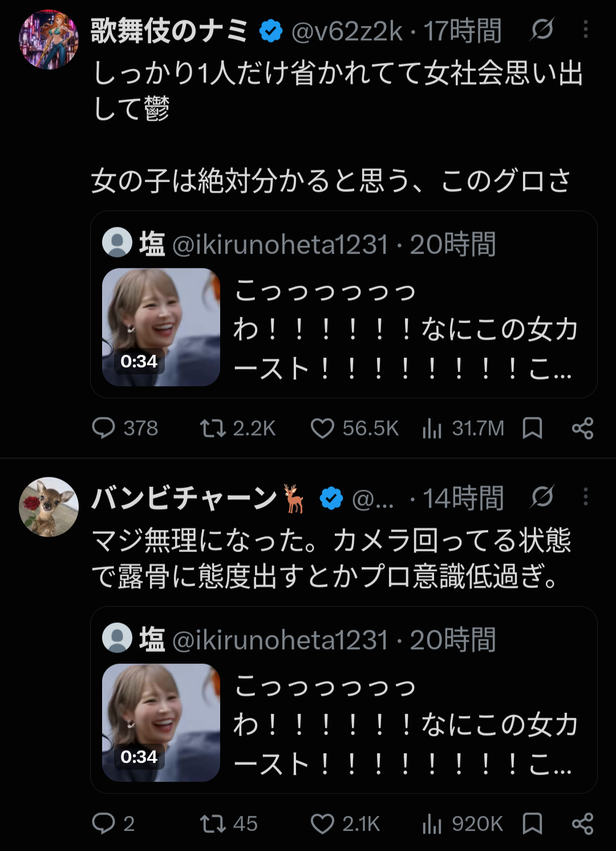Open @ikirunoheta1231 quoted post in second tweet
Screen dimensions: 616x851
343,700
